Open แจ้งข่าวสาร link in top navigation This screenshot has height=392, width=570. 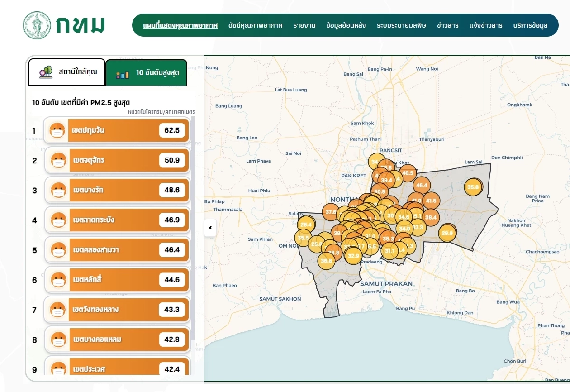click(x=485, y=26)
